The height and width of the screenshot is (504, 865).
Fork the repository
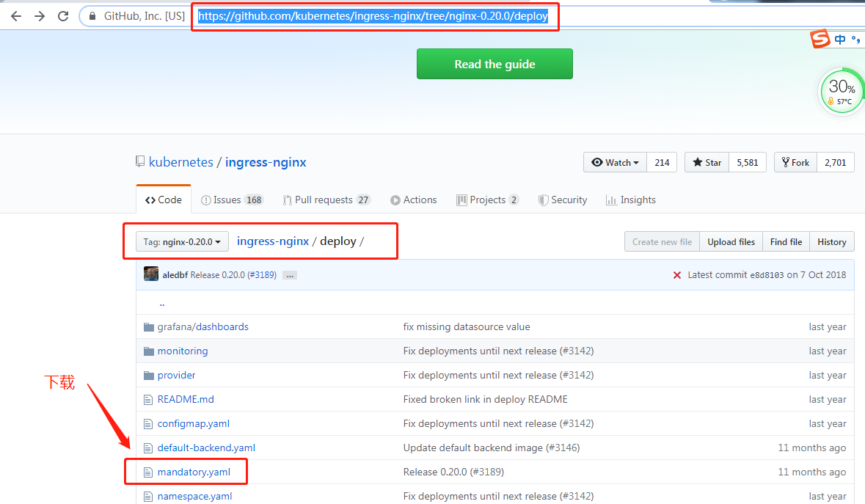[x=795, y=163]
